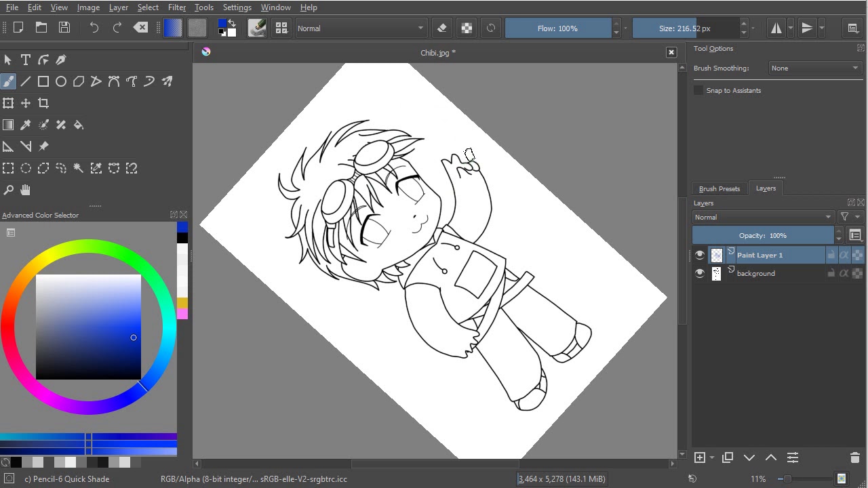This screenshot has height=488, width=868.
Task: Open the layer filter funnel dropdown
Action: click(850, 217)
